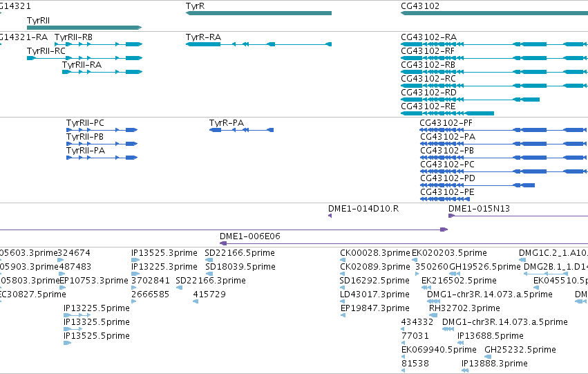588x374 pixels.
Task: Select the DME1-006E06 clone label
Action: [249, 236]
